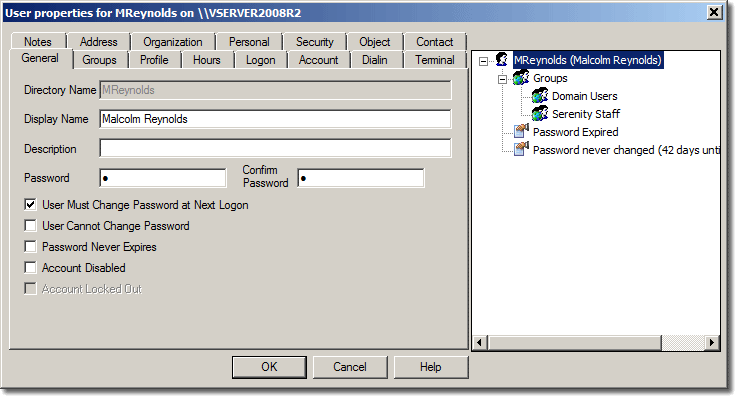Enable User Must Change Password at Next Logon
This screenshot has height=397, width=736.
click(31, 205)
